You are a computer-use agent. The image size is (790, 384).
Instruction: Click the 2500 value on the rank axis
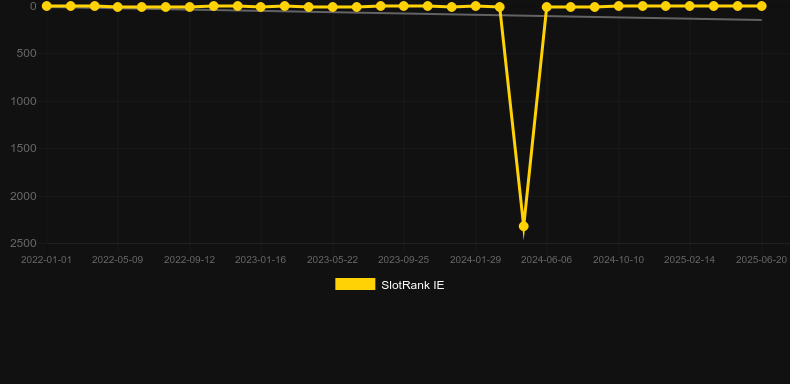[23, 243]
